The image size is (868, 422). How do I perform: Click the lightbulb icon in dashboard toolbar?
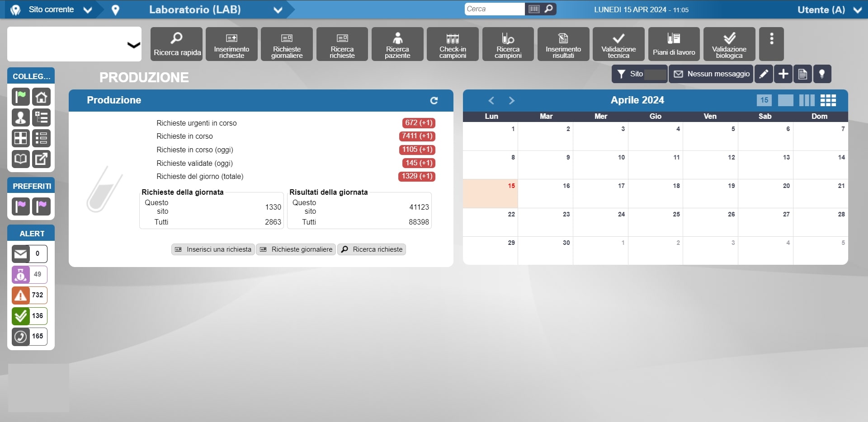822,74
